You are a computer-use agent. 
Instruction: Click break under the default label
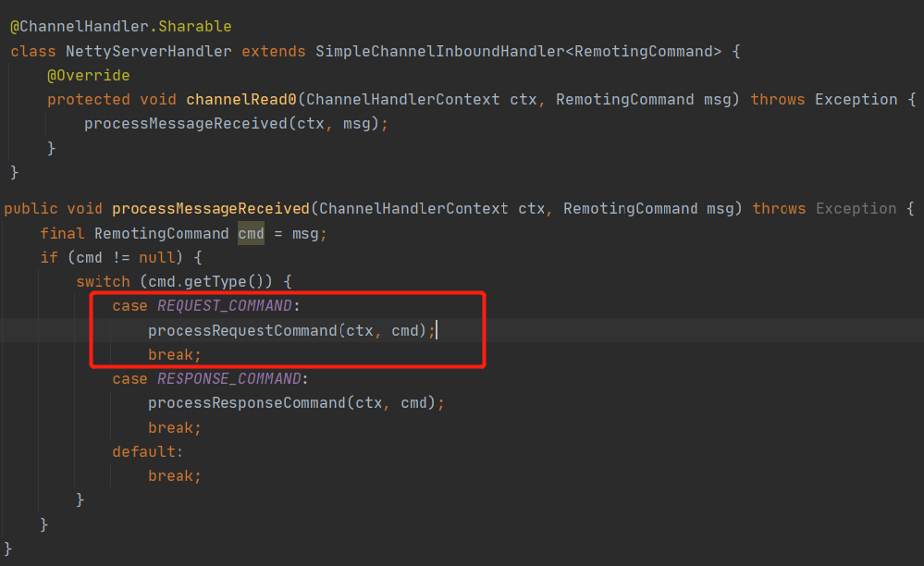pyautogui.click(x=171, y=475)
